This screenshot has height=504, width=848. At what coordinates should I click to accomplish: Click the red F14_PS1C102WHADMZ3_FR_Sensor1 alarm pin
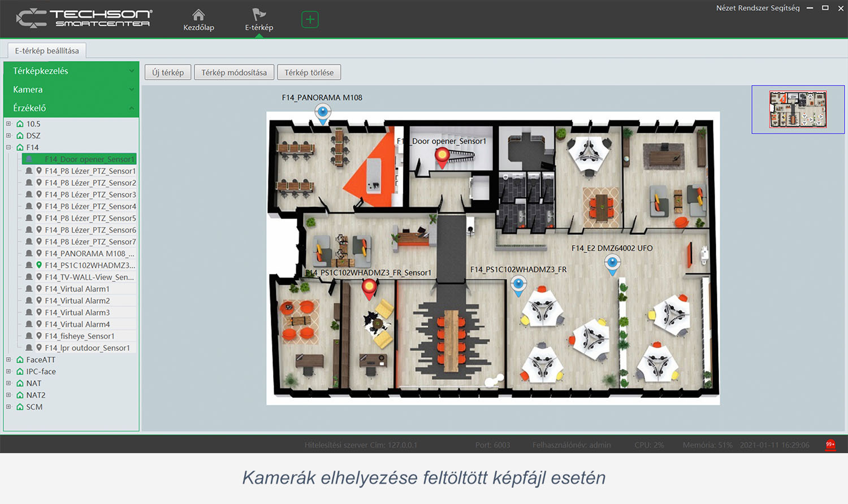(x=369, y=288)
